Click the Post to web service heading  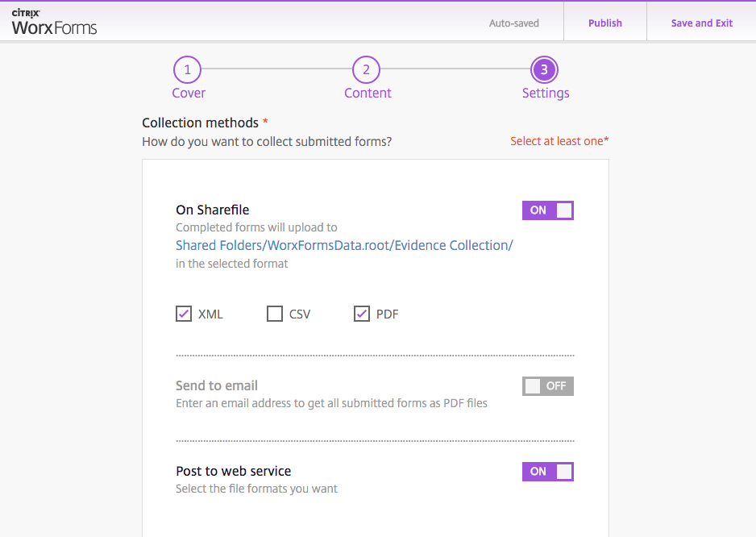[234, 471]
